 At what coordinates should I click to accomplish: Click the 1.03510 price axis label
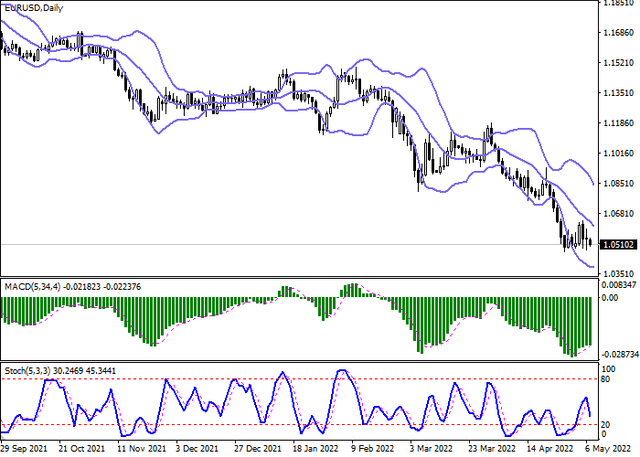[x=618, y=273]
